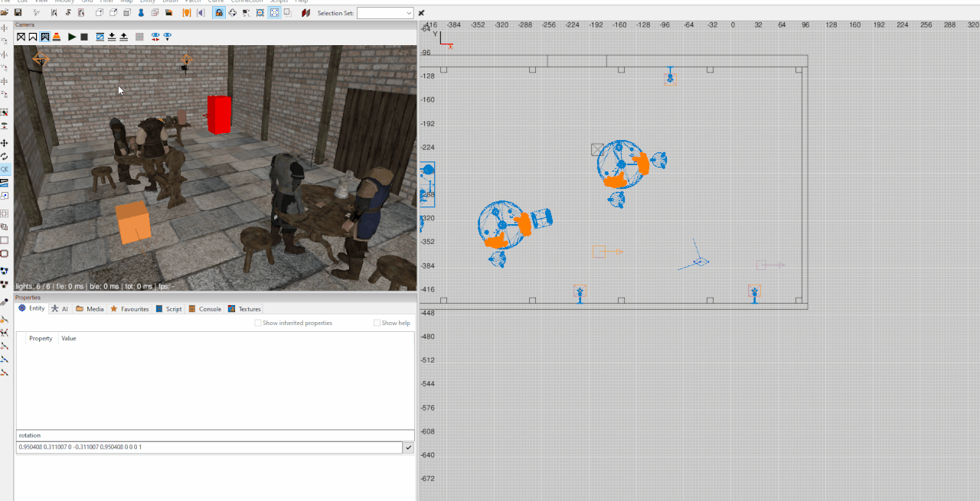The image size is (980, 501).
Task: Open a map with the folder icon
Action: [5, 13]
